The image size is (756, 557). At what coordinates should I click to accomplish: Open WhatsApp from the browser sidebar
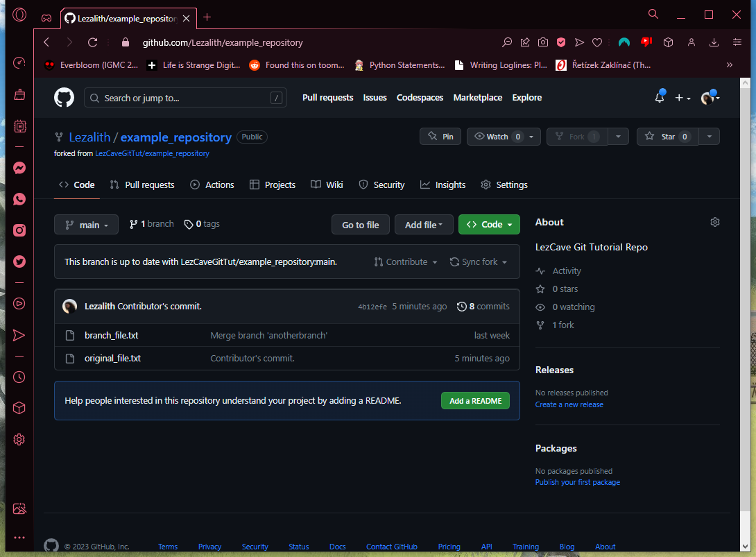point(19,199)
